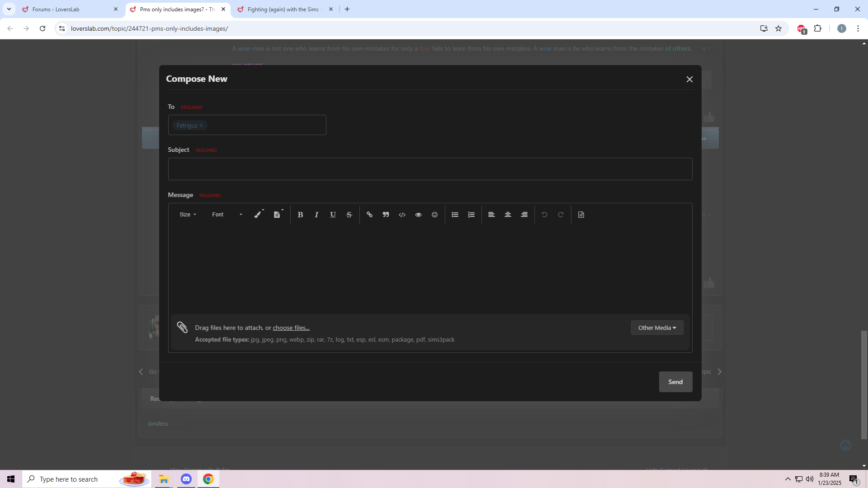
Task: Insert a bulleted list
Action: [455, 215]
